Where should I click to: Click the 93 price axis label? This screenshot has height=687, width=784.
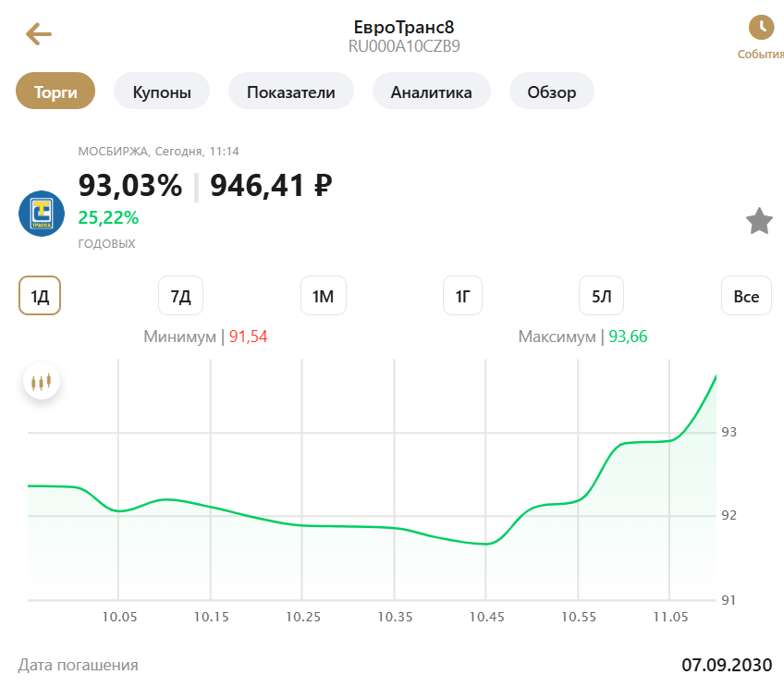(729, 432)
